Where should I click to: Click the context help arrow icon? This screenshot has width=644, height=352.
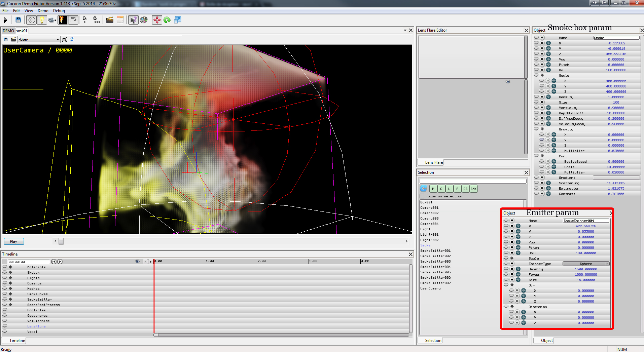click(133, 20)
